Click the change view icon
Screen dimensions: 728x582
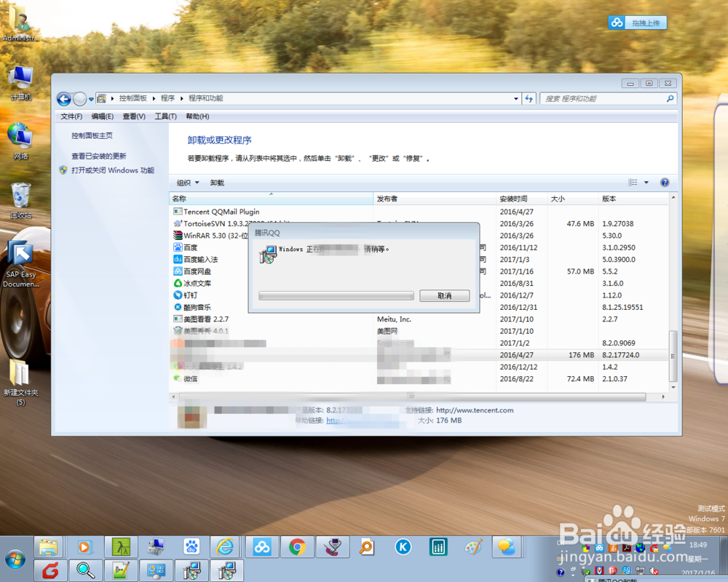[633, 183]
